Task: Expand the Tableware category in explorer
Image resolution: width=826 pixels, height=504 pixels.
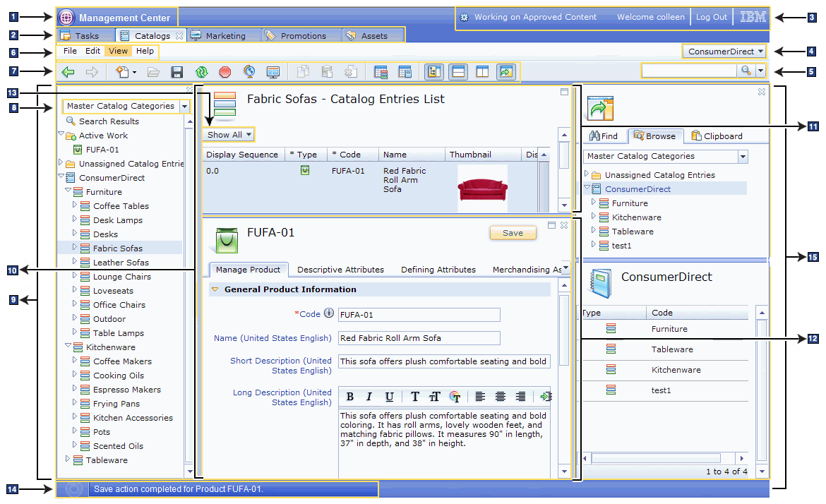Action: 68,459
